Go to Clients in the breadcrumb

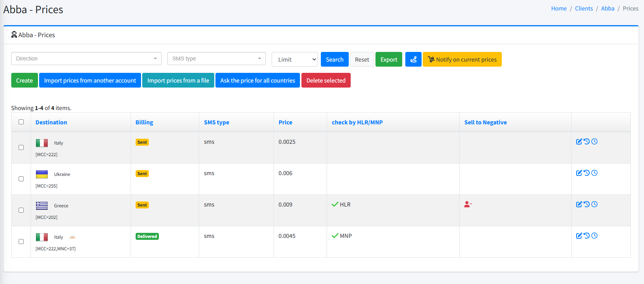584,9
